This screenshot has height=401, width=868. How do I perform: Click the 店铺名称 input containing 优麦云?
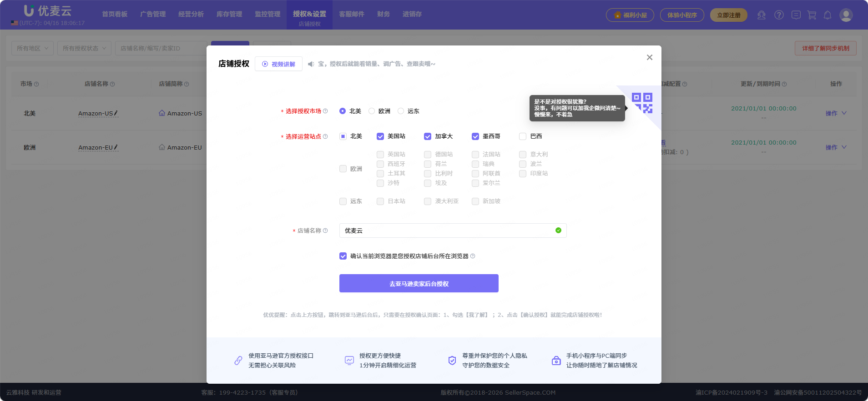453,231
